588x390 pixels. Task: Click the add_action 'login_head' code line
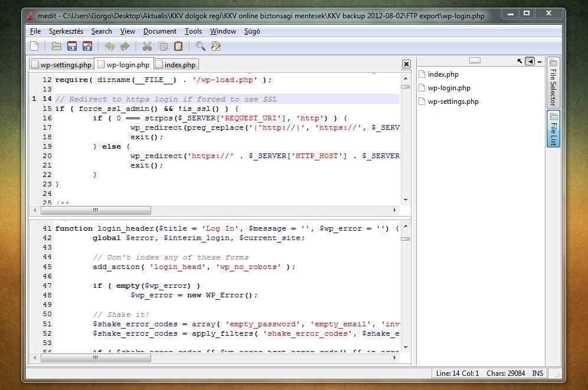coord(194,267)
